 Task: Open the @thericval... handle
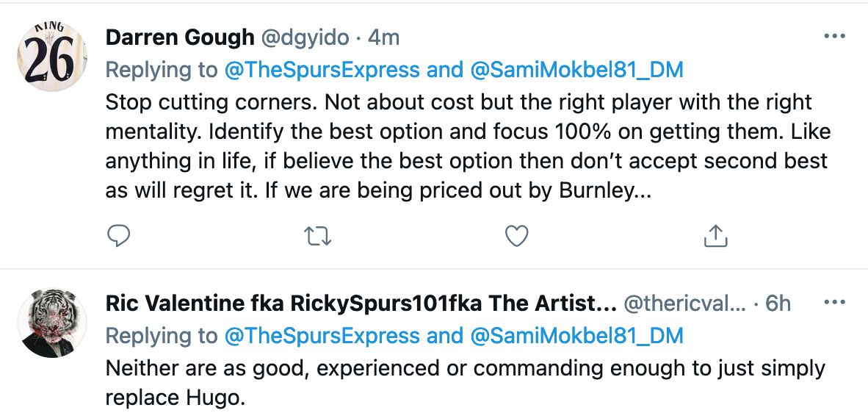click(x=684, y=304)
